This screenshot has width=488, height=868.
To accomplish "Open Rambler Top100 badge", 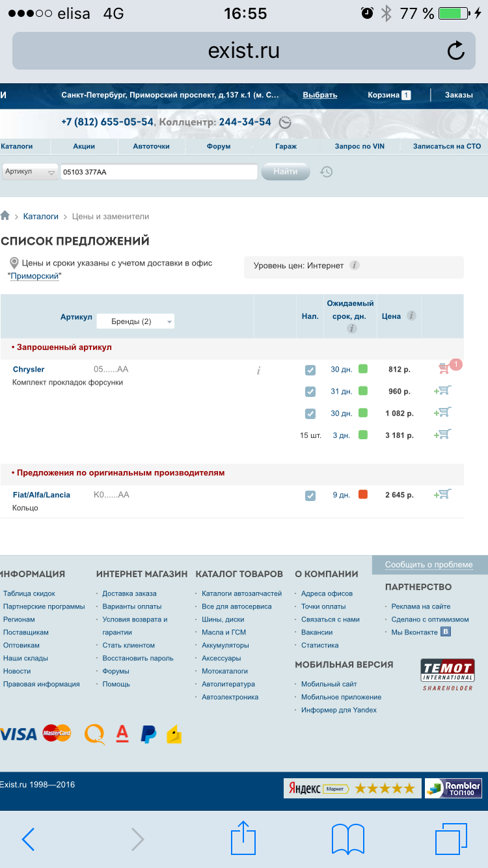I will (454, 788).
